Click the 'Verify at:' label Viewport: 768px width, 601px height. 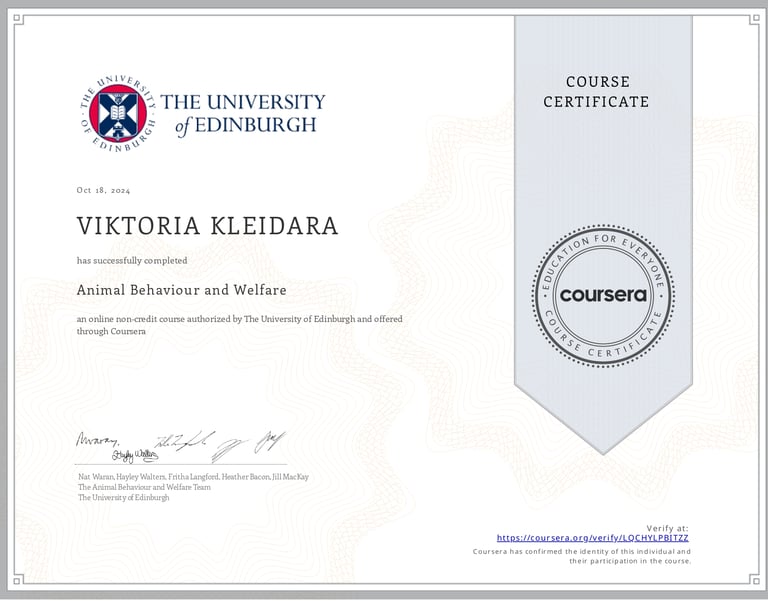point(668,528)
